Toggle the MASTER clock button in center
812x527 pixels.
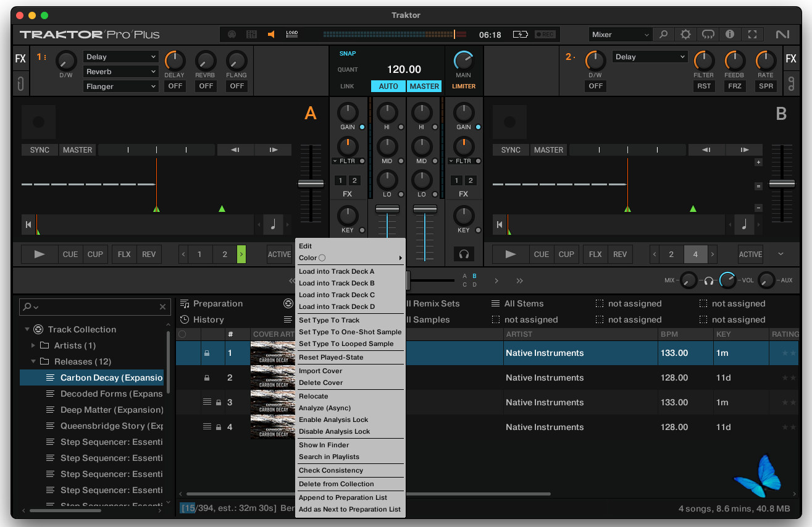[424, 86]
